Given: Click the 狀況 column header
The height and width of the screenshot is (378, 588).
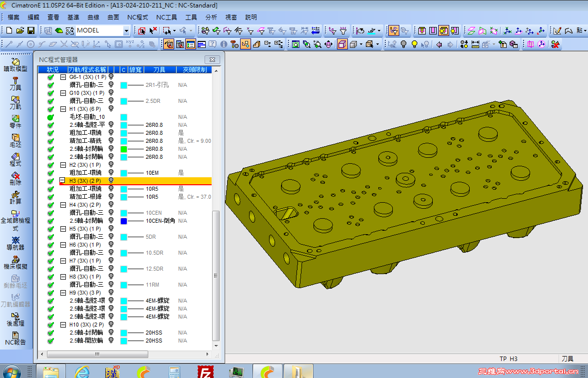Looking at the screenshot, I should [52, 70].
